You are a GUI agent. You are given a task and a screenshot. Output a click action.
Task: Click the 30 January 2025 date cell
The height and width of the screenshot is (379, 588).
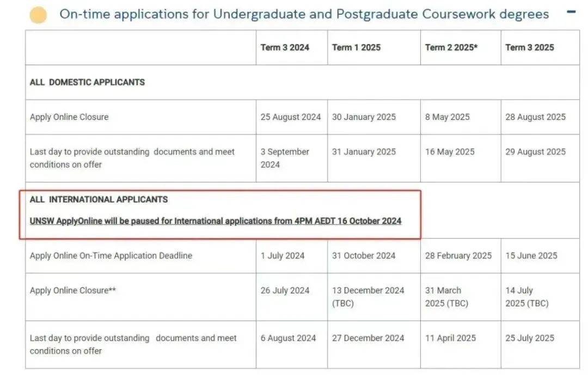tap(364, 117)
